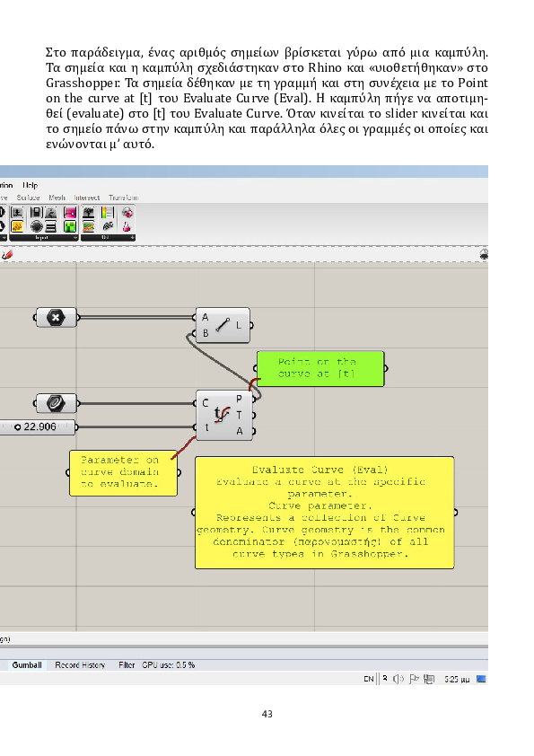Click output A of Evaluate Curve
This screenshot has width=534, height=756.
(240, 432)
